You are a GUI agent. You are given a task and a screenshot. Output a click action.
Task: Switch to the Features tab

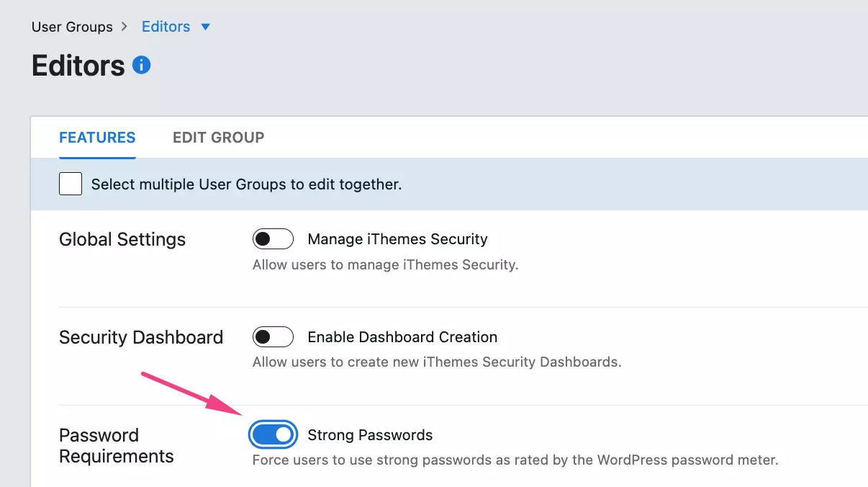pos(97,138)
